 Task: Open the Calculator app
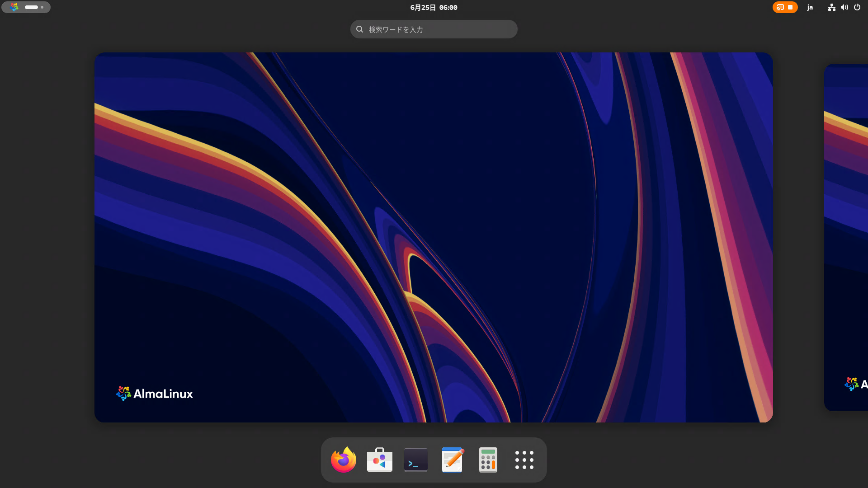coord(488,460)
